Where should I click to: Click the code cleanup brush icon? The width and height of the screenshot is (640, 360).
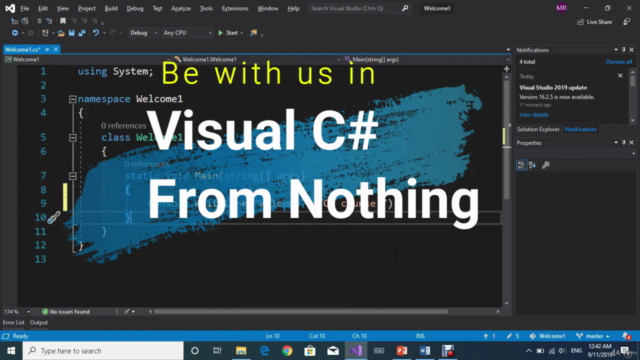[x=127, y=311]
